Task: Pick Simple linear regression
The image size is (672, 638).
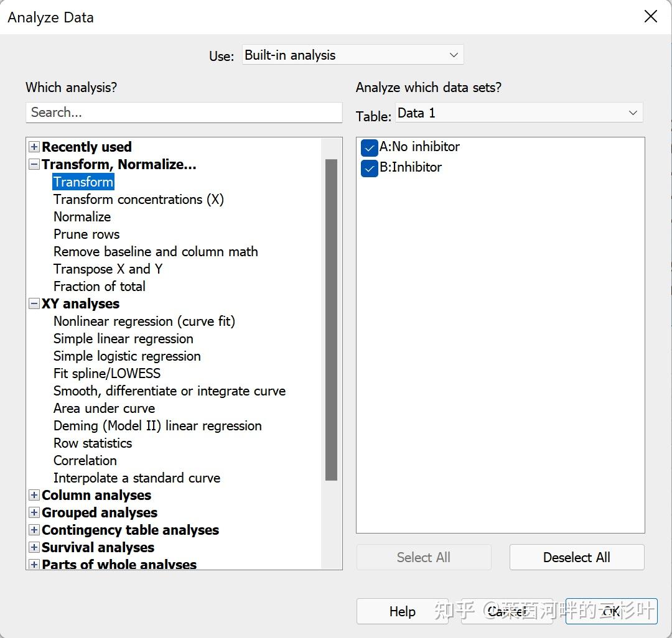Action: (123, 339)
